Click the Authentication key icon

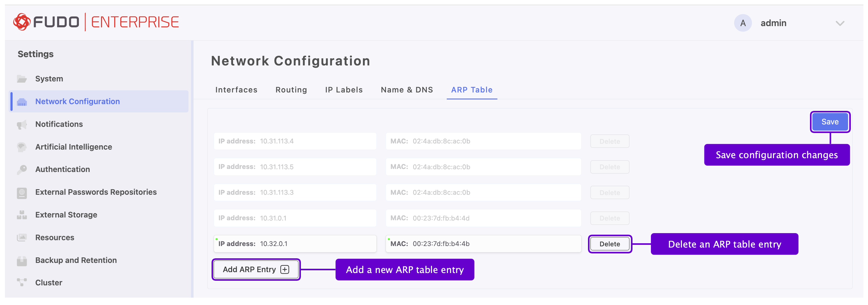(x=22, y=170)
